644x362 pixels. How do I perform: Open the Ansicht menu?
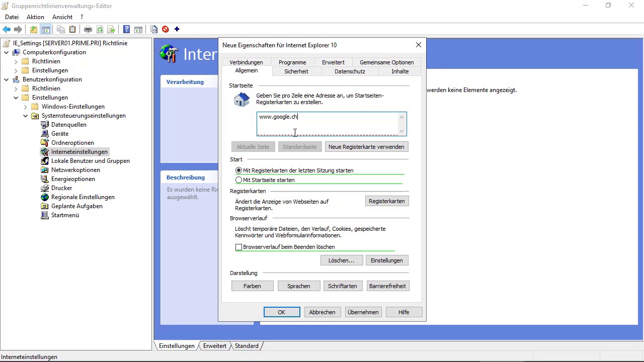(62, 17)
